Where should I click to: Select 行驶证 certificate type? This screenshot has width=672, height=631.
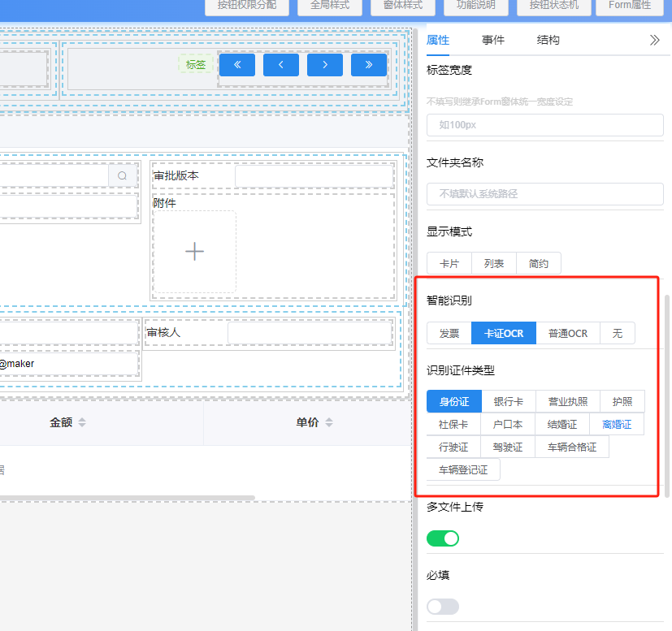click(x=453, y=447)
